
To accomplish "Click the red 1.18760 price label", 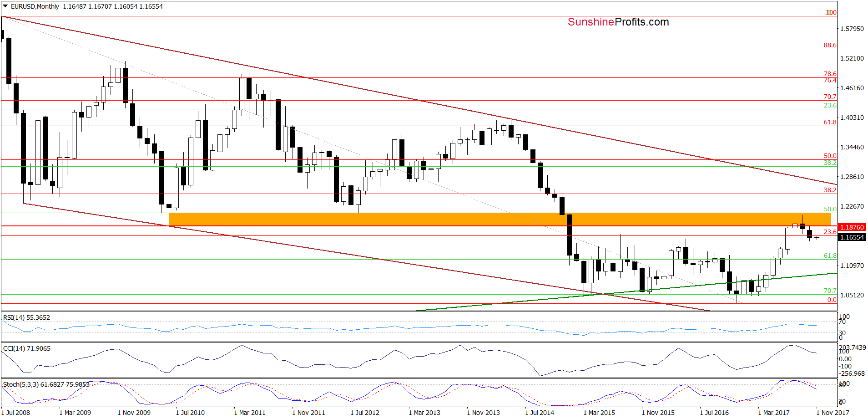I will coord(852,227).
